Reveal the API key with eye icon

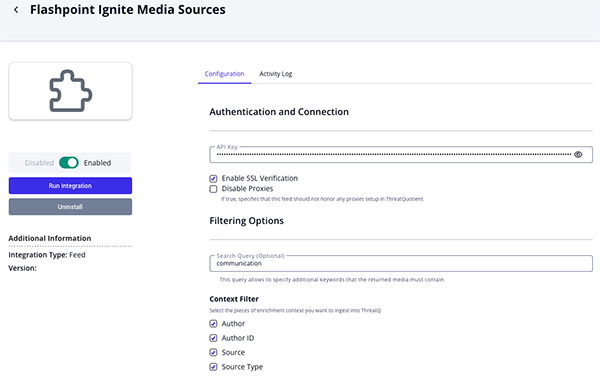pos(578,155)
